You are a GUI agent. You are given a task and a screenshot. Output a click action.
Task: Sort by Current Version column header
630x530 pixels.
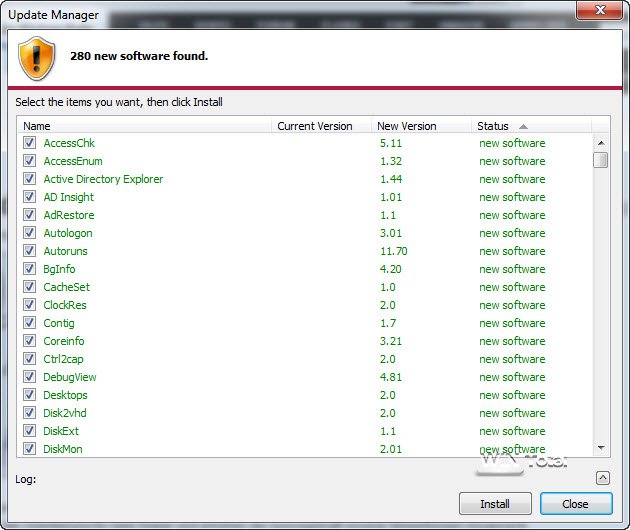[321, 126]
